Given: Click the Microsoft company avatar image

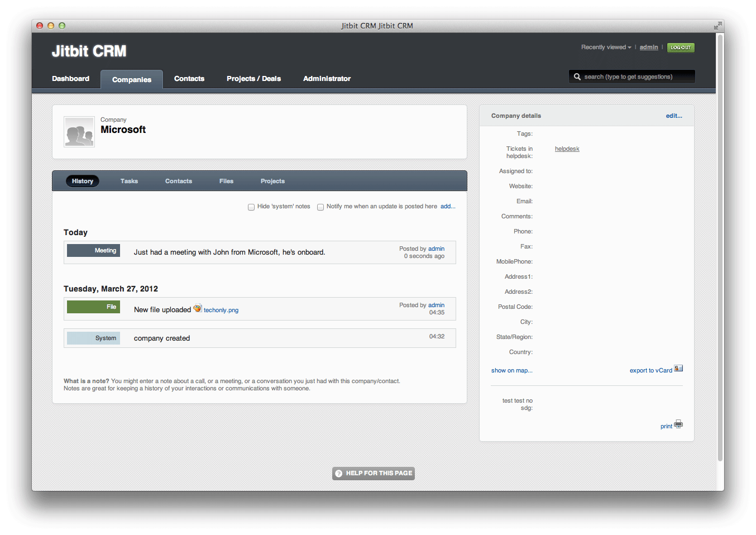Looking at the screenshot, I should tap(79, 132).
